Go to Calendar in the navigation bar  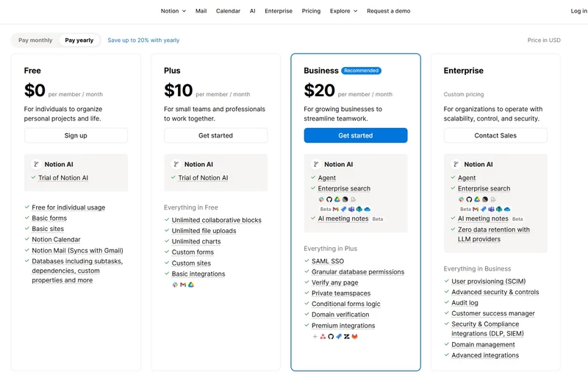(228, 11)
